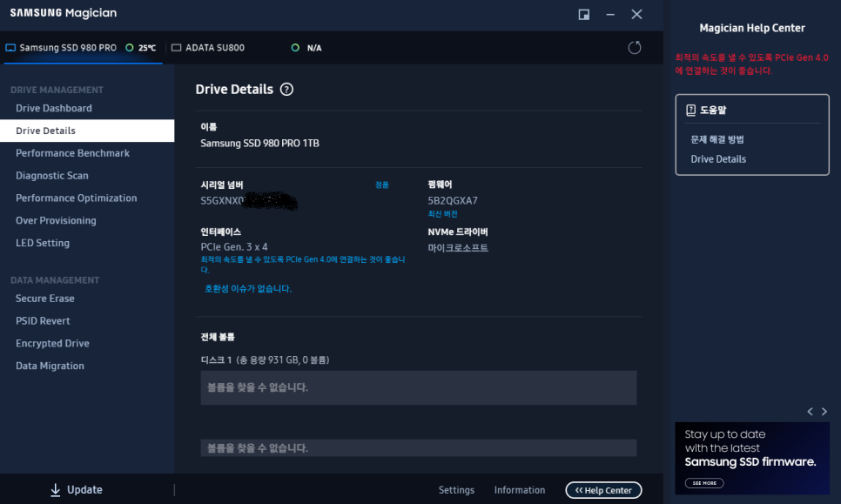
Task: Click the 최신 버전 firmware link
Action: 442,214
